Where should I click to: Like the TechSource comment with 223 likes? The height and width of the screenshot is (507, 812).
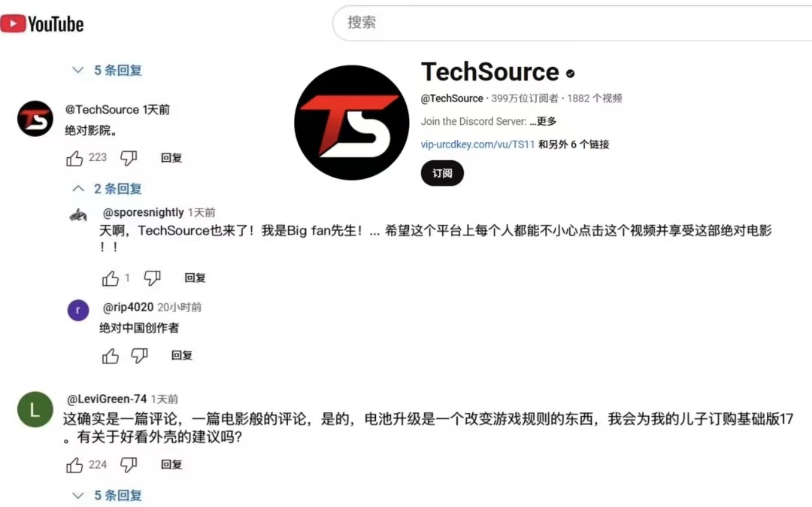(x=74, y=158)
